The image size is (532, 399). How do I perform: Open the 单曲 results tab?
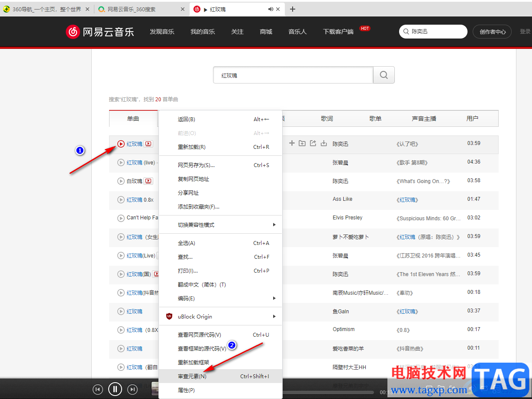133,119
